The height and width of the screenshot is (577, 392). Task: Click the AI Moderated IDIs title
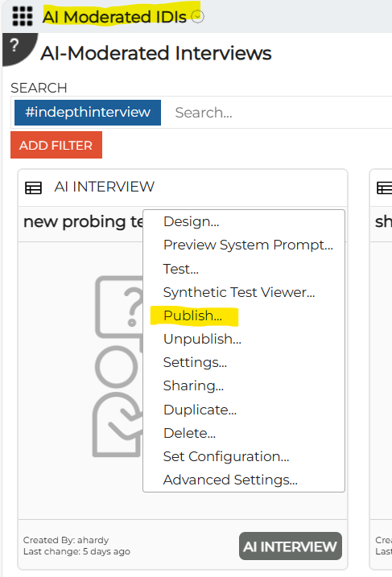[x=114, y=17]
